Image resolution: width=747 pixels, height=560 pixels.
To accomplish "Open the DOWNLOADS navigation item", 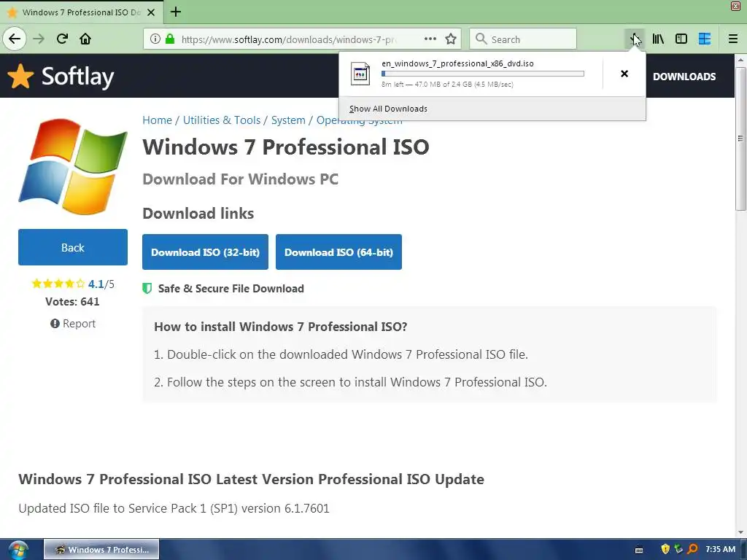I will coord(684,77).
